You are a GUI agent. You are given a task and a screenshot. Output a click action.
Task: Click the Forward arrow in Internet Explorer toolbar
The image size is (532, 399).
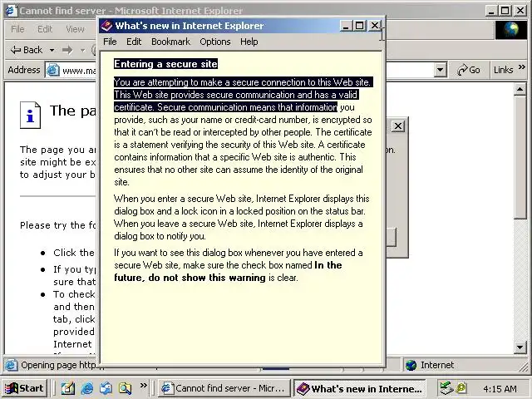point(67,50)
